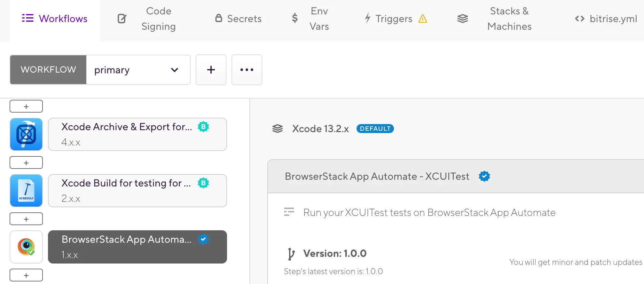Open the Secrets tab
644x284 pixels.
(238, 19)
